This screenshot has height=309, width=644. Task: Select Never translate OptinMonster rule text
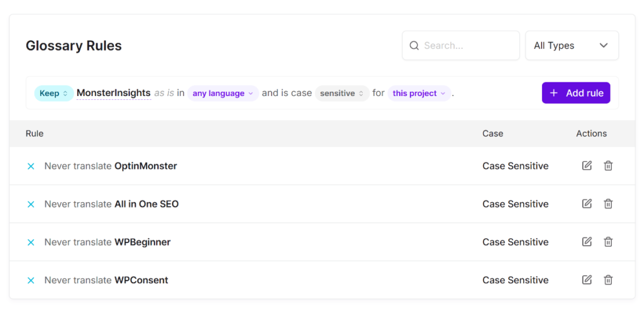coord(111,166)
